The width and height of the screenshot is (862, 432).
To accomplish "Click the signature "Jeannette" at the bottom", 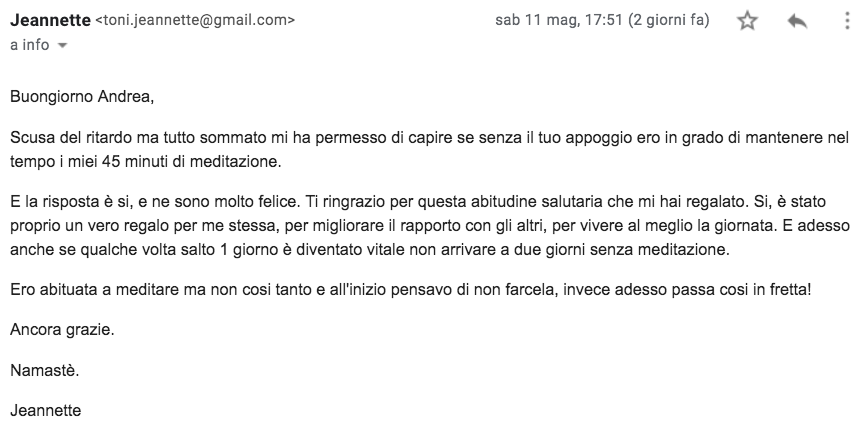I will pyautogui.click(x=46, y=411).
